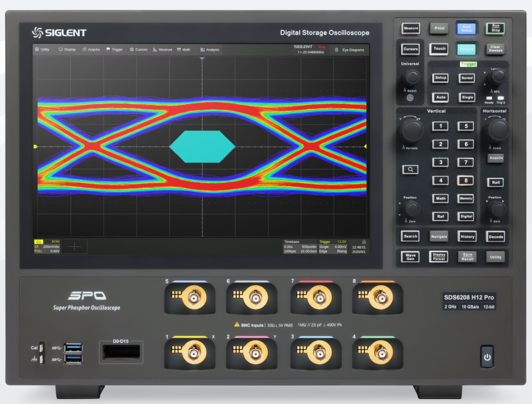Viewport: 532px width, 404px height.
Task: Toggle Roll mode button
Action: pos(495,183)
